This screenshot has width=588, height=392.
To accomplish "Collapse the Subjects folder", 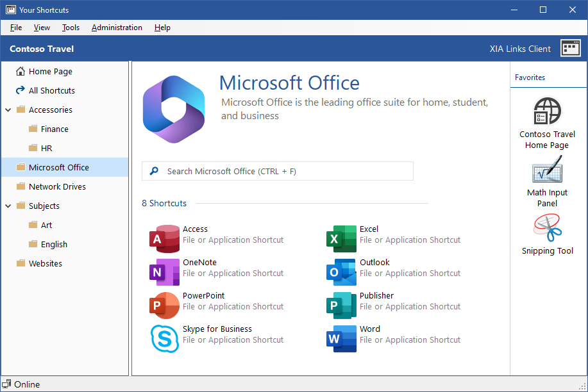I will (x=7, y=206).
